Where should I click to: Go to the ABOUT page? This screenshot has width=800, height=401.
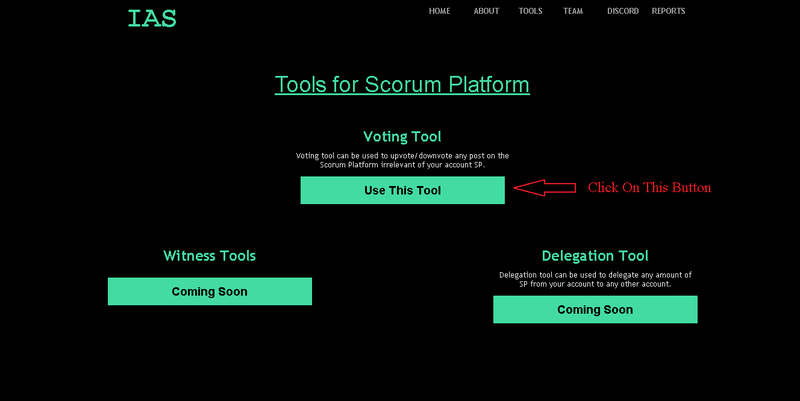pos(486,11)
